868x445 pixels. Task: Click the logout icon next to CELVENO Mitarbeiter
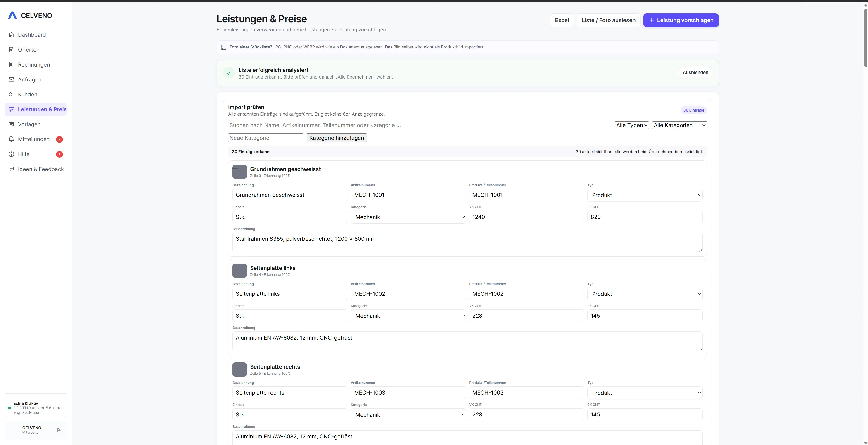[59, 430]
